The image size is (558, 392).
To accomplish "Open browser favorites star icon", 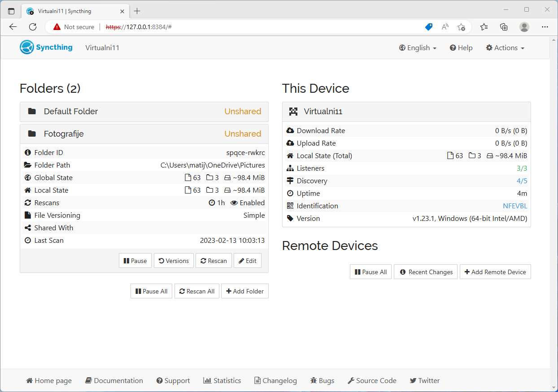I will click(x=484, y=27).
